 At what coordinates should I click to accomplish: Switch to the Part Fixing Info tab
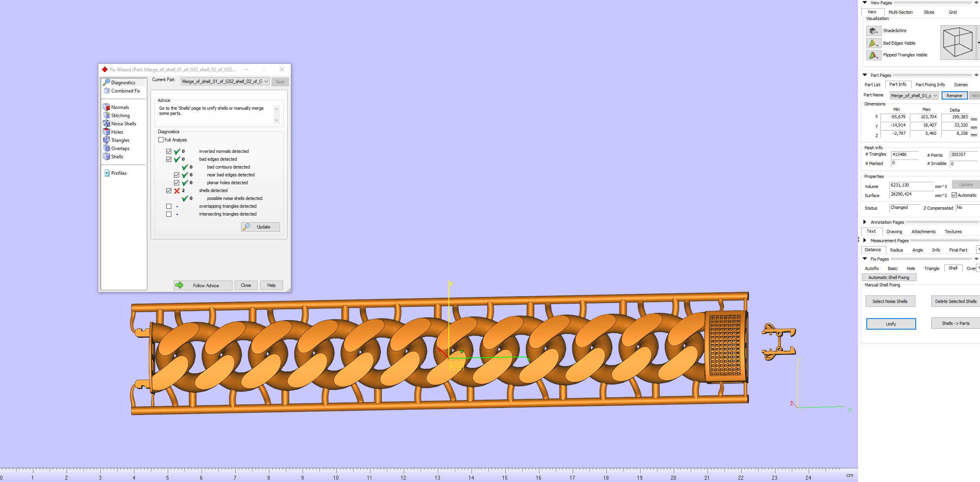click(x=930, y=85)
